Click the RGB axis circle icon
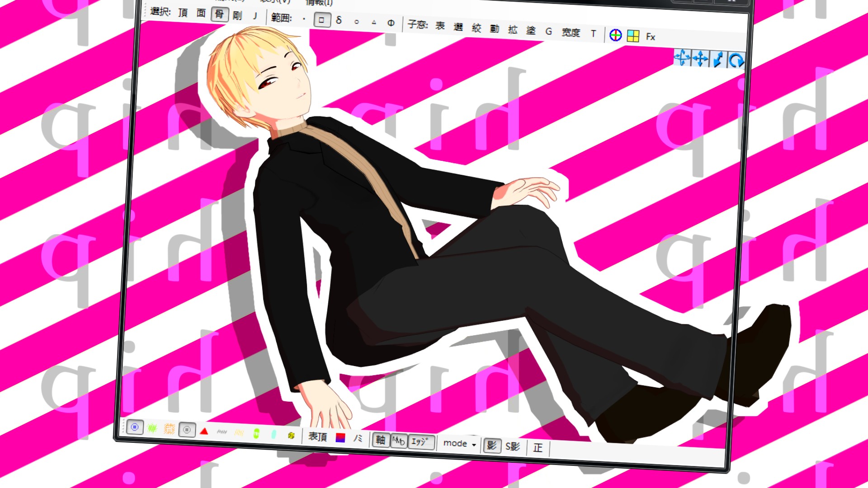 615,35
